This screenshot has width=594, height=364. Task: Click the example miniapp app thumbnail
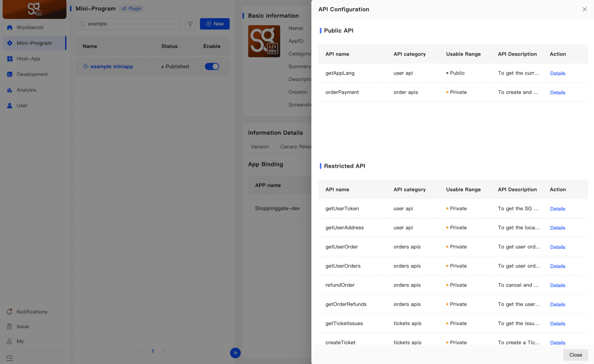point(264,41)
